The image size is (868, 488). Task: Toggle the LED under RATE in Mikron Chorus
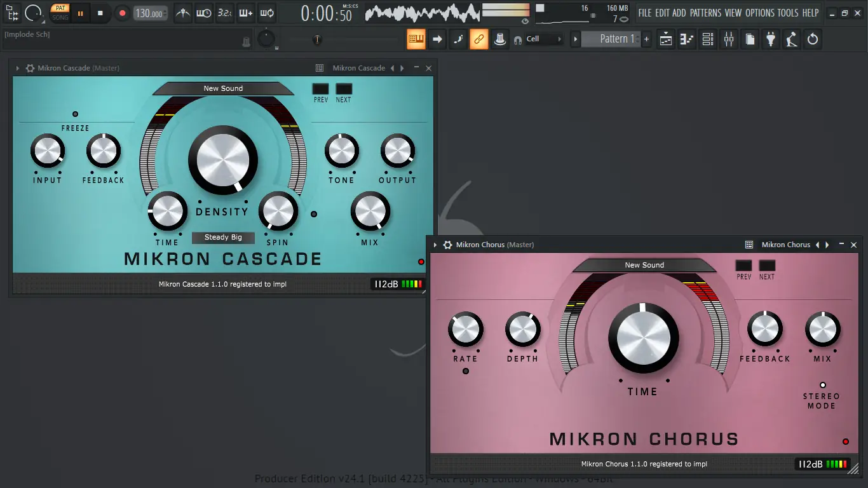click(466, 371)
